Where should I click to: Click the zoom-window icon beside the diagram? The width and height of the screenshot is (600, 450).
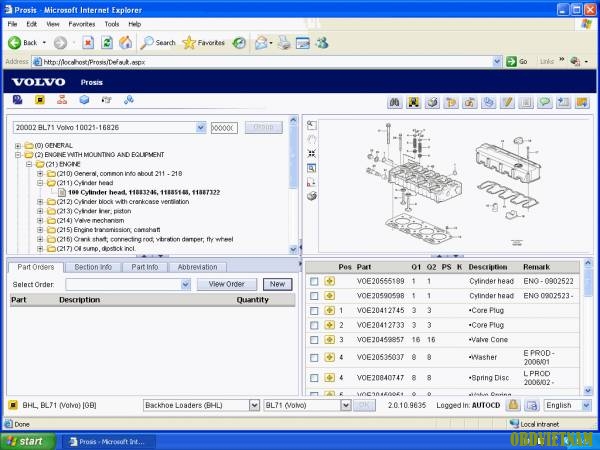click(x=311, y=168)
